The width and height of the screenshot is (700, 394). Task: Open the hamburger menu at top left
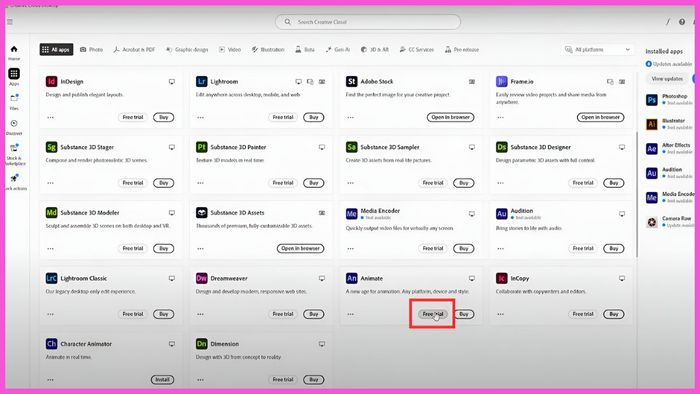pos(10,22)
